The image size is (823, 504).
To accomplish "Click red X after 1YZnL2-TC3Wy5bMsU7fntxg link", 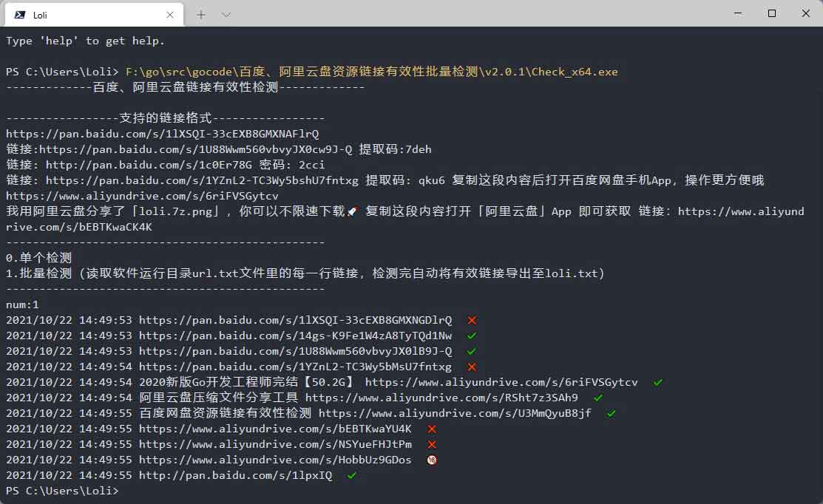I will [472, 367].
